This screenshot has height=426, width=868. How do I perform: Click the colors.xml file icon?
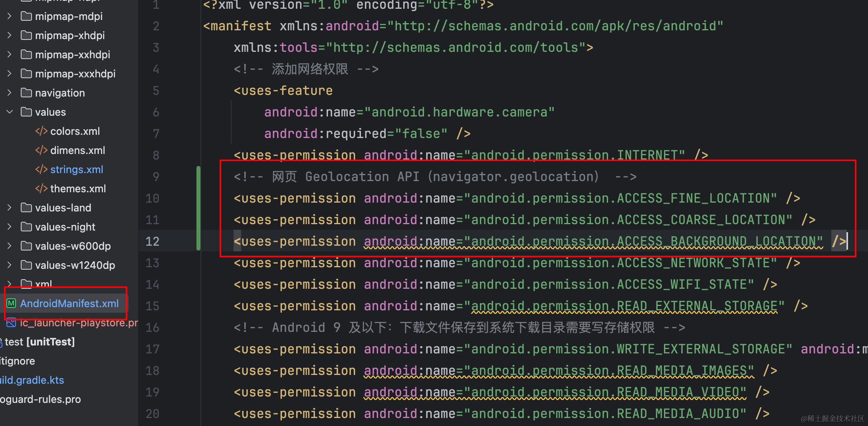click(41, 131)
